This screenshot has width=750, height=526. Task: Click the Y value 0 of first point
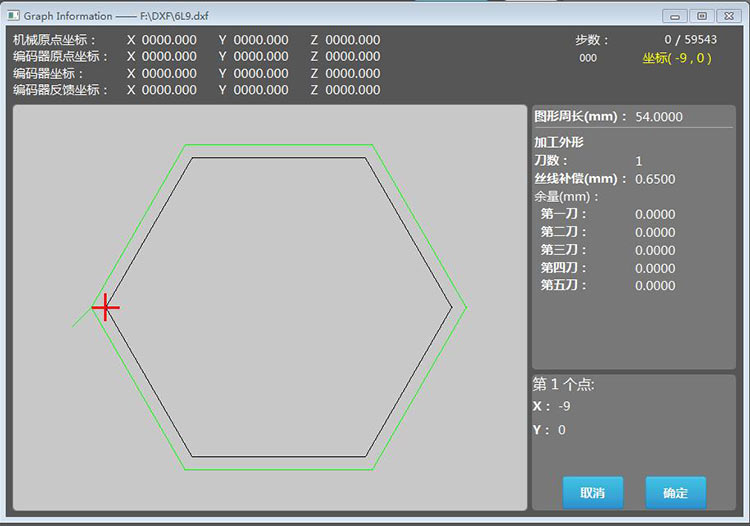click(562, 430)
